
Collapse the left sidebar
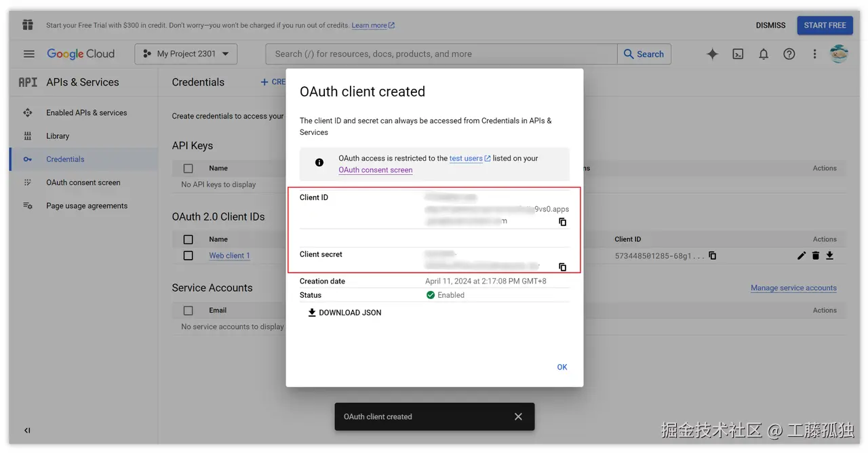pyautogui.click(x=27, y=430)
